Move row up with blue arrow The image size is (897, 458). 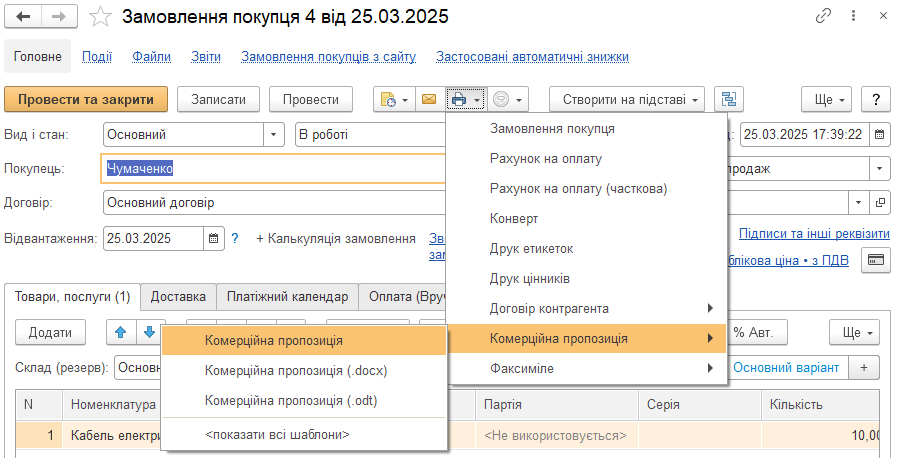121,332
